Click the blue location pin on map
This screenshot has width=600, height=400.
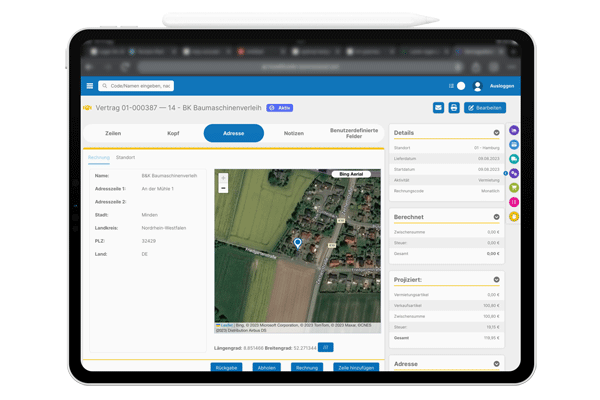click(297, 243)
